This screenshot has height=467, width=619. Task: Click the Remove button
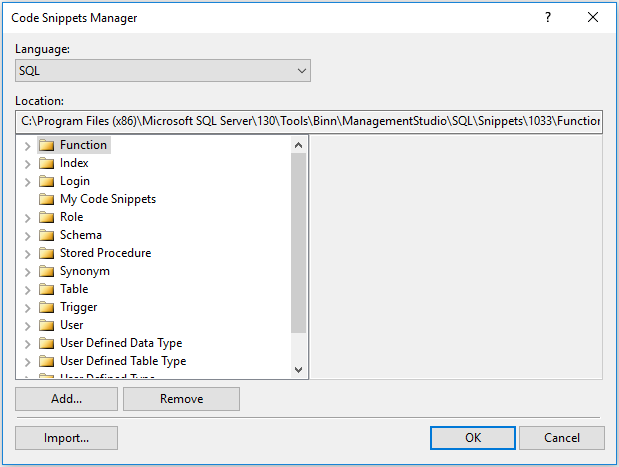tap(181, 399)
